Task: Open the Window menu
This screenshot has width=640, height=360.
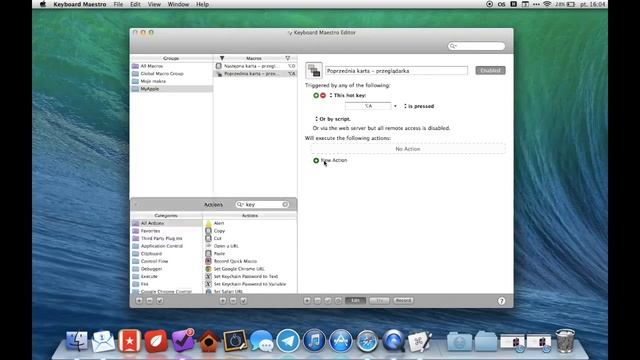Action: coord(178,4)
